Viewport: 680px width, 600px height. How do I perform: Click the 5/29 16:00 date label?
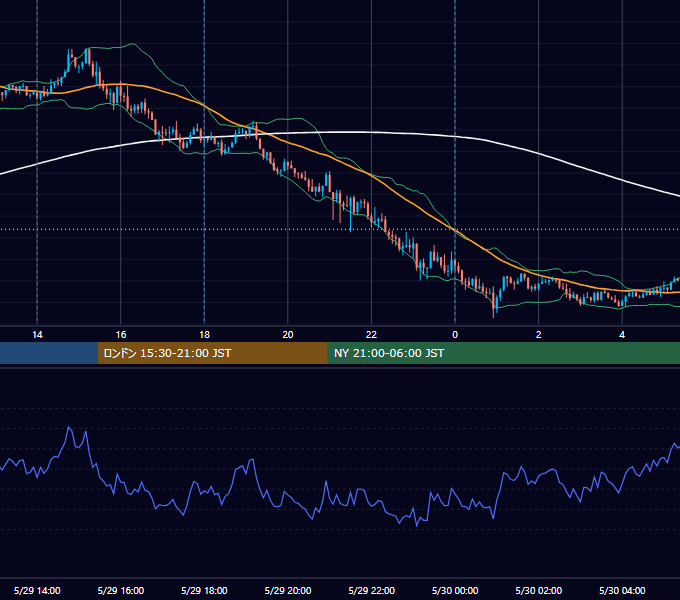point(121,590)
